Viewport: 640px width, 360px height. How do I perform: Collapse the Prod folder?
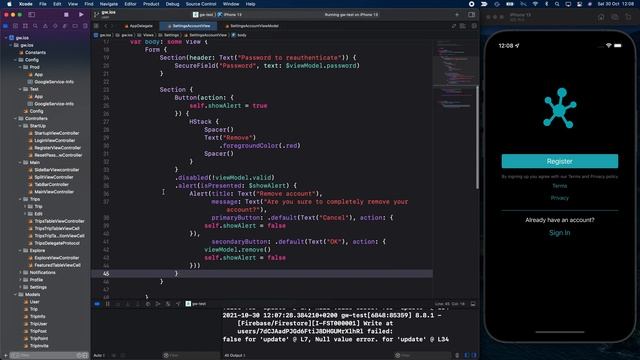click(20, 67)
